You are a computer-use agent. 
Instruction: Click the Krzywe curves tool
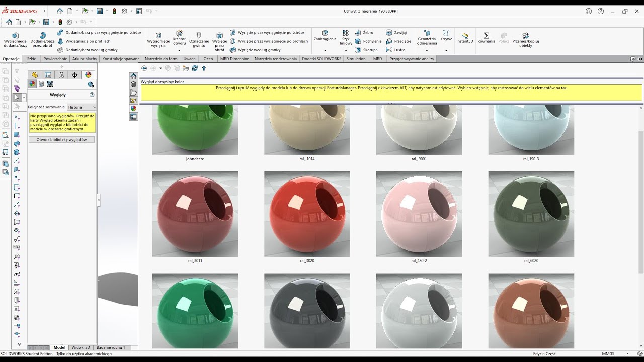click(x=446, y=36)
